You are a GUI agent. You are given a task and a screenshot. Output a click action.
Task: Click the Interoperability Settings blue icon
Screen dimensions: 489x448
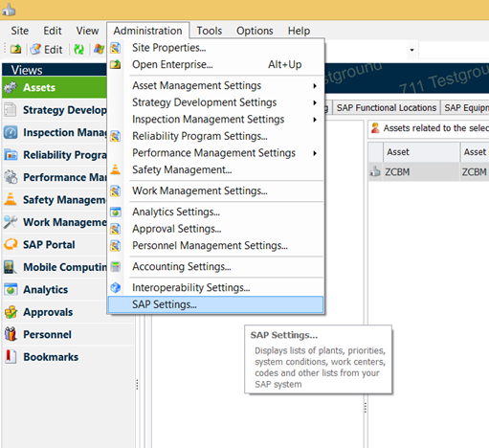coord(115,287)
